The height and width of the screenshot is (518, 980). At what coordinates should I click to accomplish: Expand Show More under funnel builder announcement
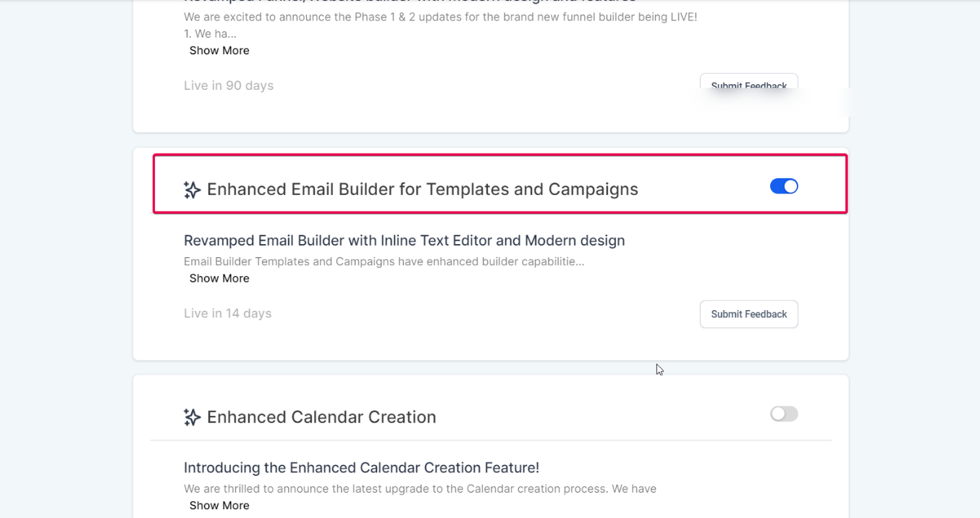219,51
